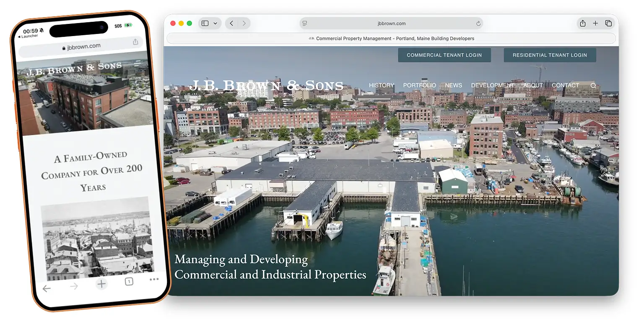This screenshot has width=644, height=322.
Task: Tap the plus button to open a new mobile tab
Action: [x=101, y=284]
